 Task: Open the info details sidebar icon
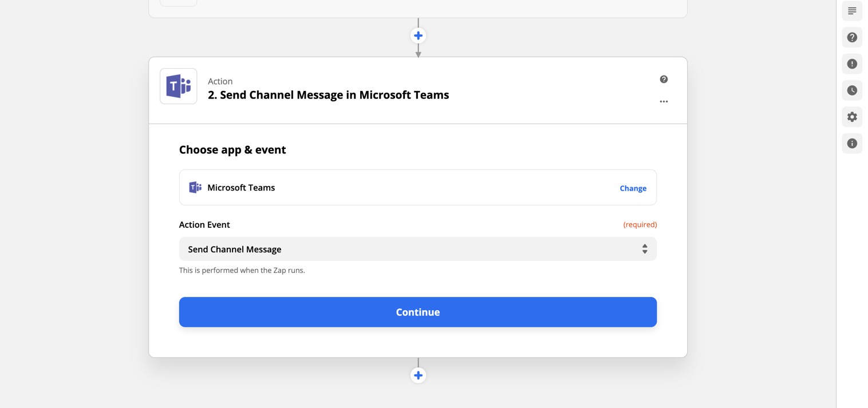tap(852, 143)
